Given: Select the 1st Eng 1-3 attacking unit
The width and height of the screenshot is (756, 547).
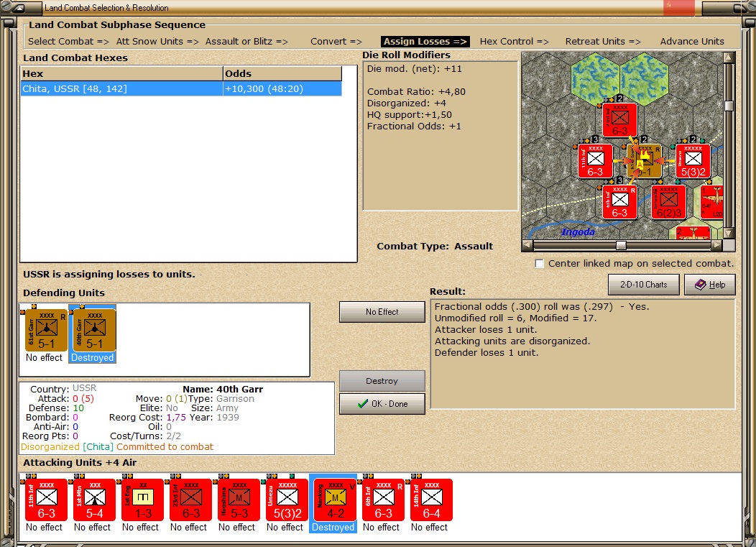Looking at the screenshot, I should 143,500.
